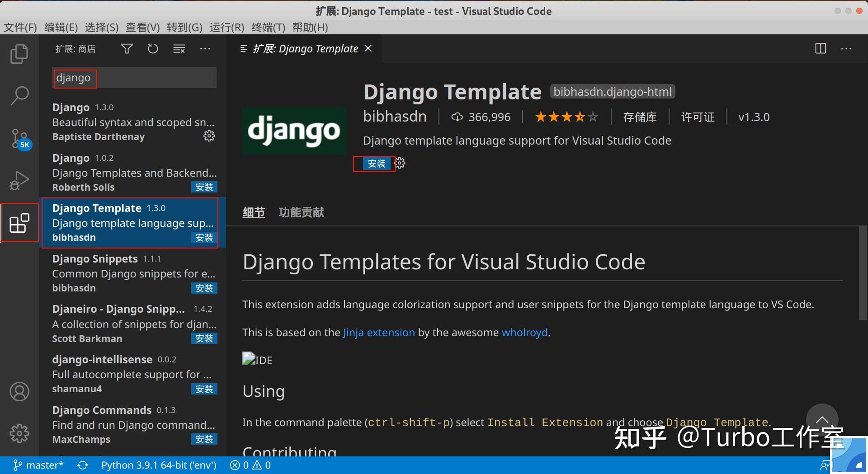Install Django Template using the 安装 button

click(376, 163)
